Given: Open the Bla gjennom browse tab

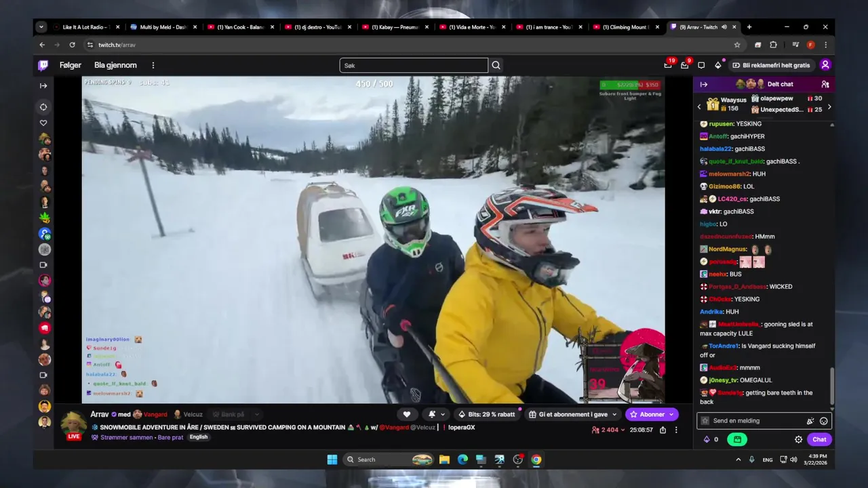Looking at the screenshot, I should pyautogui.click(x=115, y=65).
